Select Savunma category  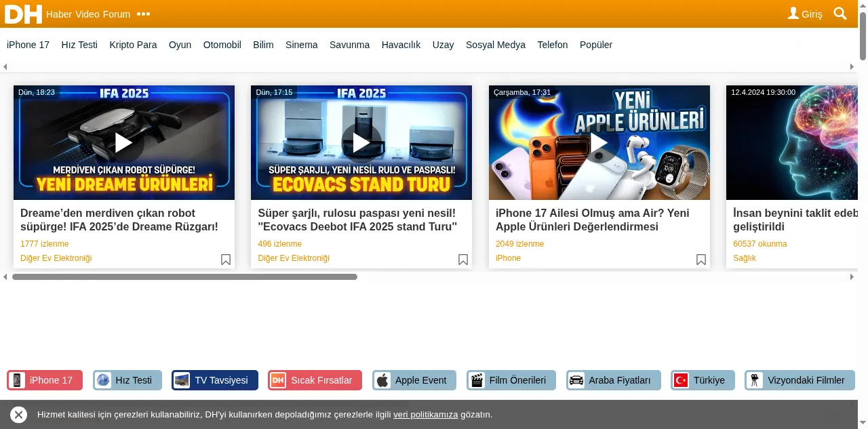(x=350, y=45)
